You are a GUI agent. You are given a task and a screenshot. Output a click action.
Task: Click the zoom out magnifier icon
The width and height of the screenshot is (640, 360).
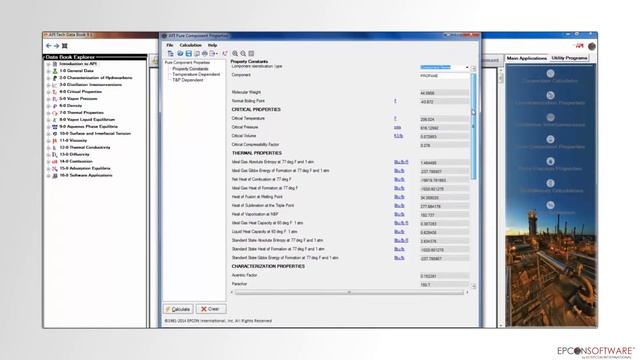[243, 53]
